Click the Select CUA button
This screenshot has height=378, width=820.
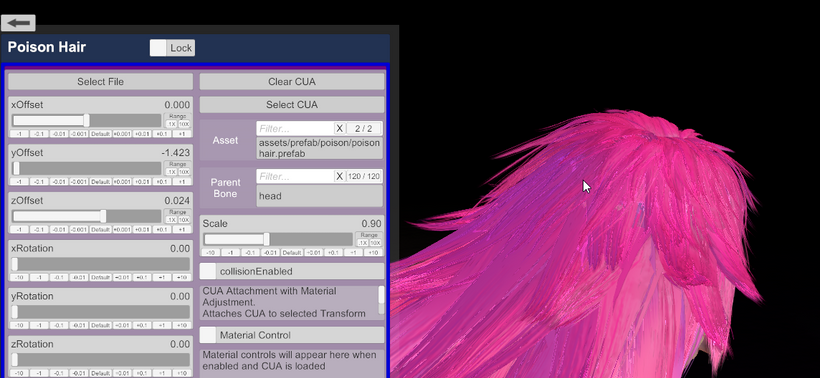[x=292, y=105]
